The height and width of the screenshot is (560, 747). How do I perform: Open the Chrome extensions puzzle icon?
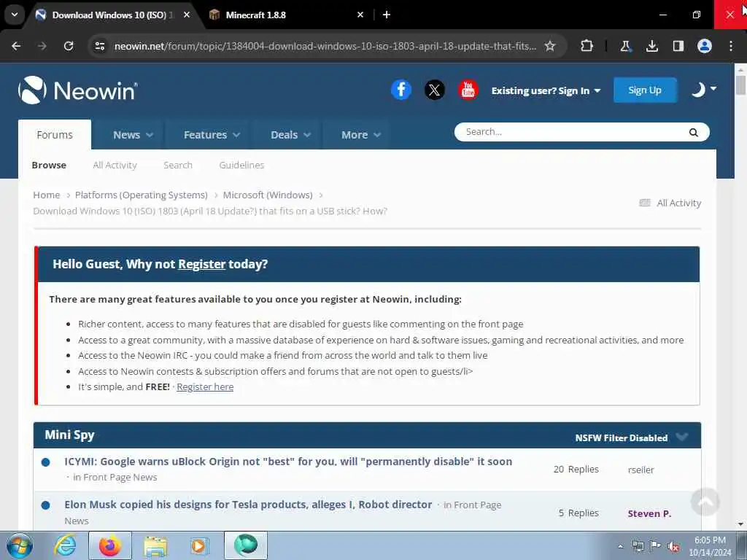coord(587,46)
